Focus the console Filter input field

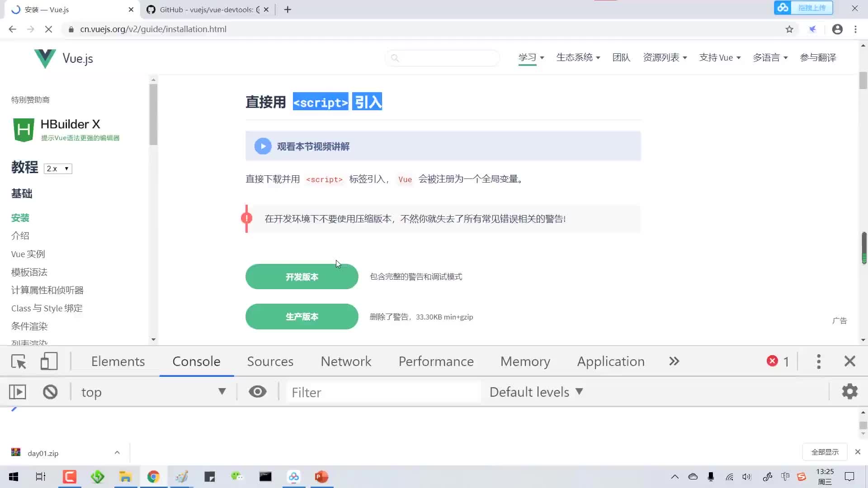tap(384, 392)
